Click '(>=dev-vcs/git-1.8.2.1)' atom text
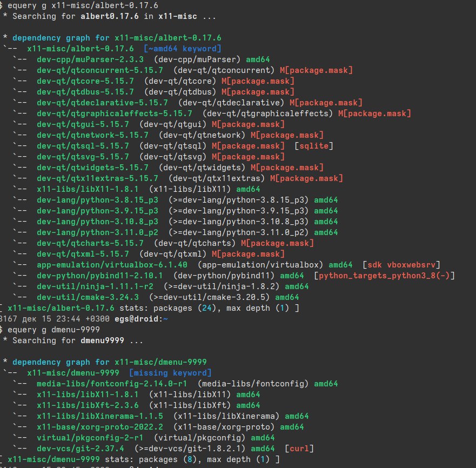Screen dimensions: 476x468 190,449
